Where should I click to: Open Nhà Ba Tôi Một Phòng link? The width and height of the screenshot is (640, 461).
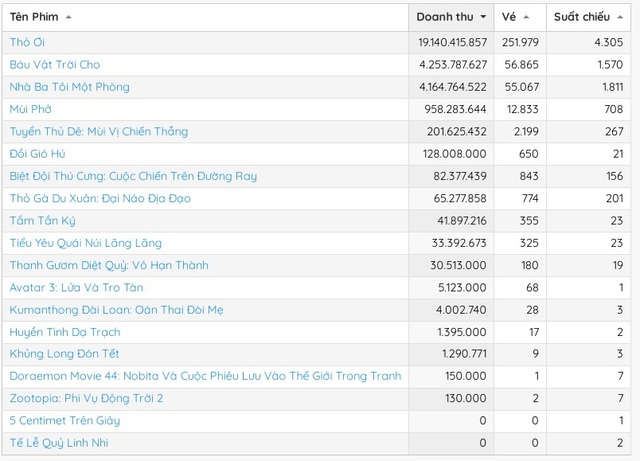69,87
